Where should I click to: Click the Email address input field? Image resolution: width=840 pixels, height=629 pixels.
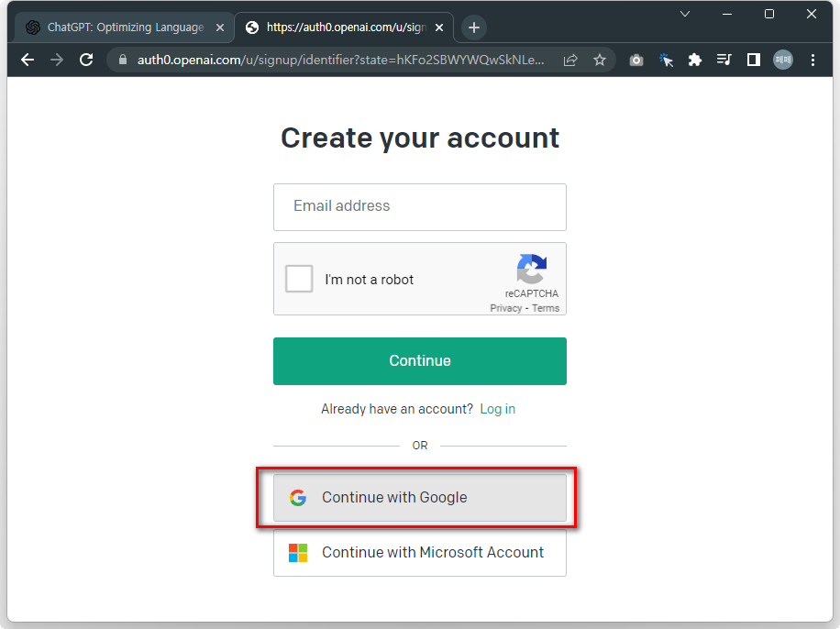(x=419, y=207)
